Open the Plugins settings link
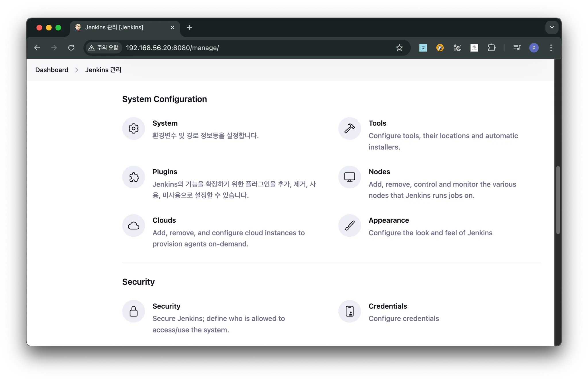The width and height of the screenshot is (588, 381). tap(165, 172)
